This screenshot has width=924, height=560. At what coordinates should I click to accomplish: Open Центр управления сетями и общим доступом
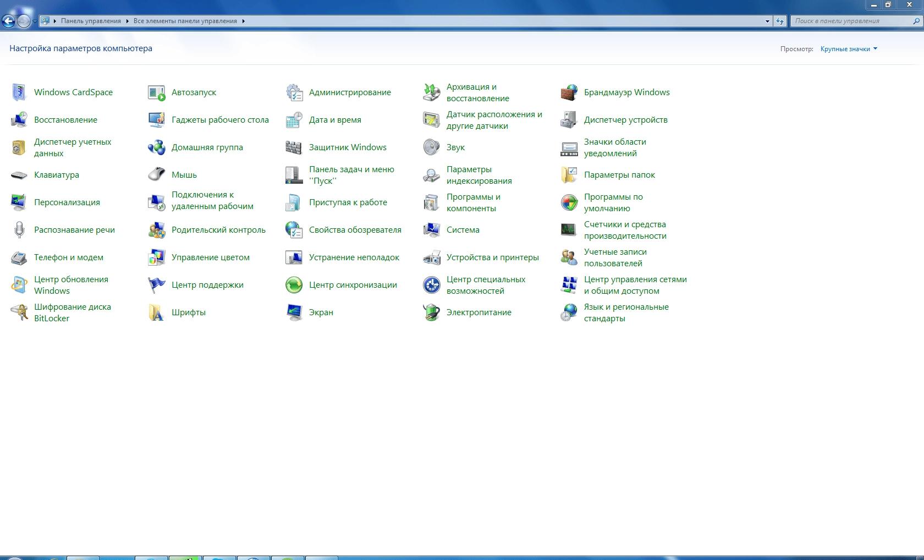click(635, 285)
